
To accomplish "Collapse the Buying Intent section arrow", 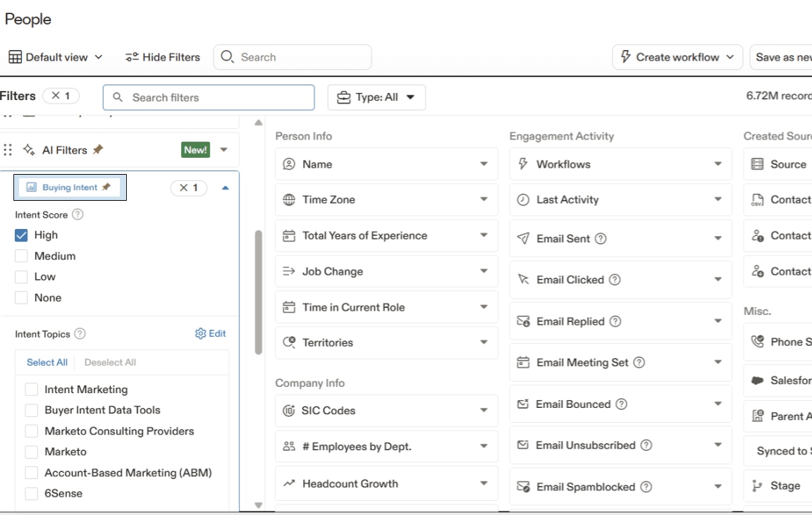I will [226, 188].
